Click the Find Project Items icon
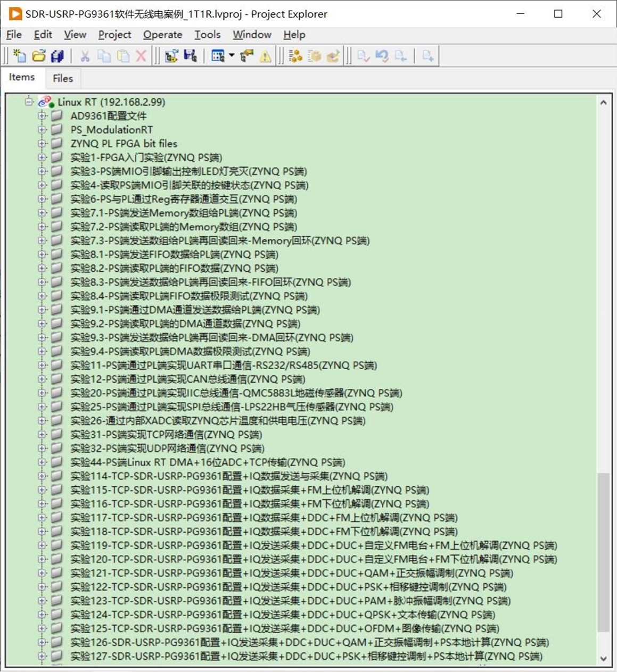617x672 pixels. [x=190, y=55]
